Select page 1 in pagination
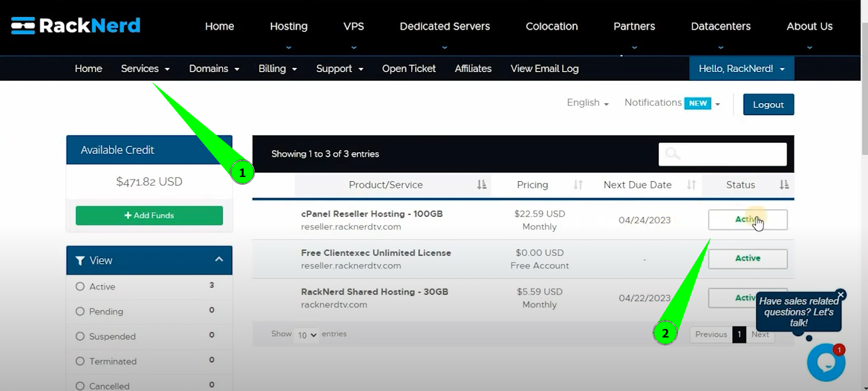The width and height of the screenshot is (868, 391). tap(739, 335)
